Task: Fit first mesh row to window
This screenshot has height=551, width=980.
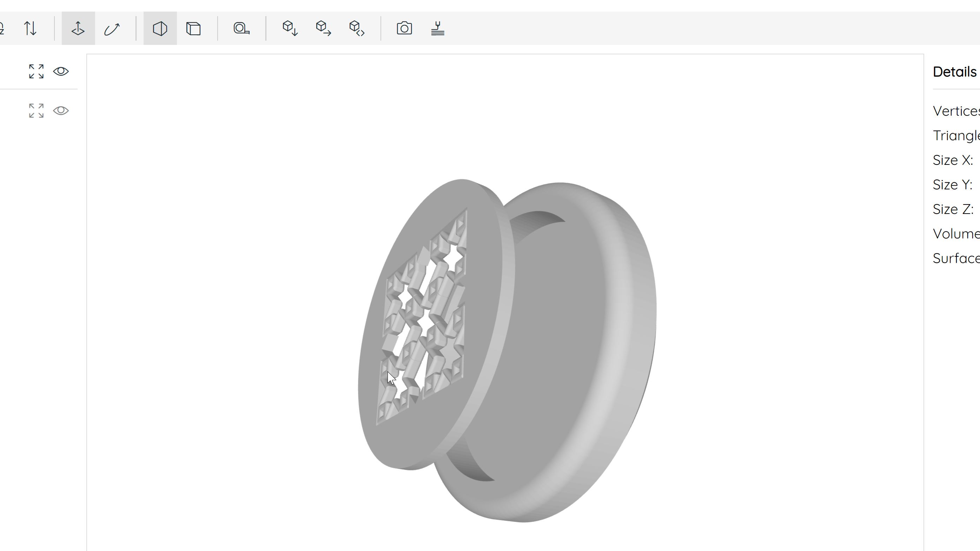Action: [37, 72]
